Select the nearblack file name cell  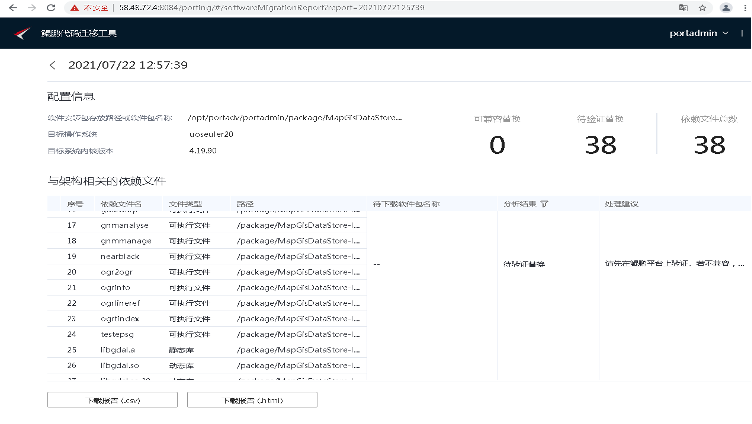point(120,257)
